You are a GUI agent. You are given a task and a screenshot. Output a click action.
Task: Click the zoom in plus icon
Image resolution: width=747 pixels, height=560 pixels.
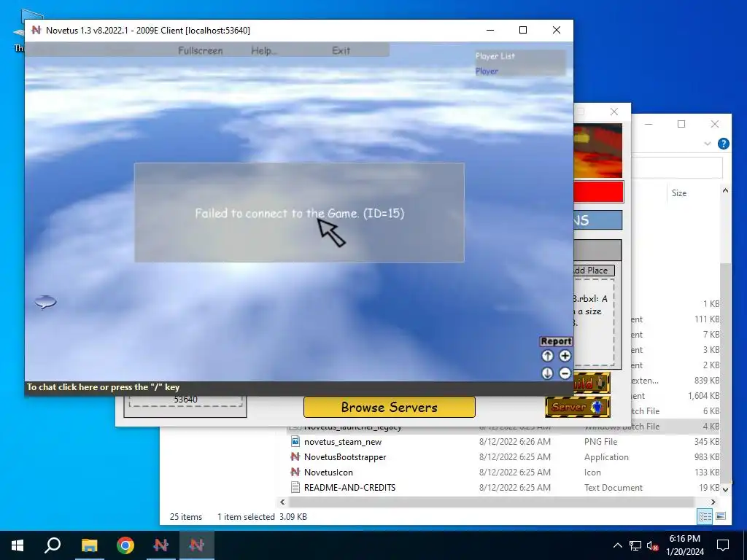click(565, 356)
